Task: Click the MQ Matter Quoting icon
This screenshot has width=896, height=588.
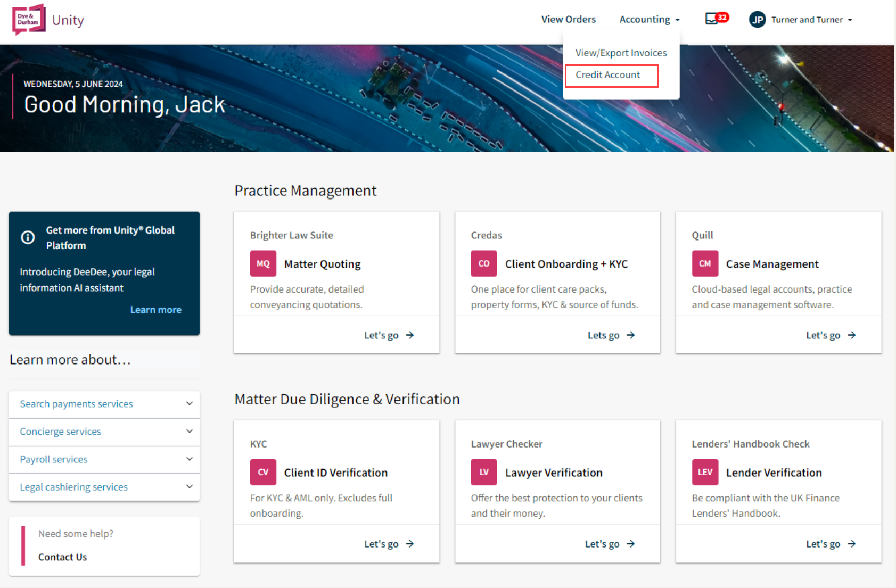Action: coord(263,263)
